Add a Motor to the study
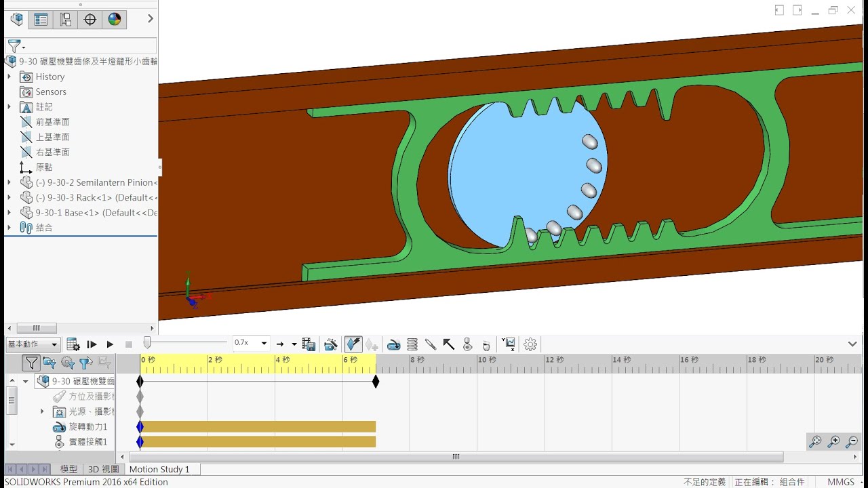The height and width of the screenshot is (488, 868). [393, 344]
